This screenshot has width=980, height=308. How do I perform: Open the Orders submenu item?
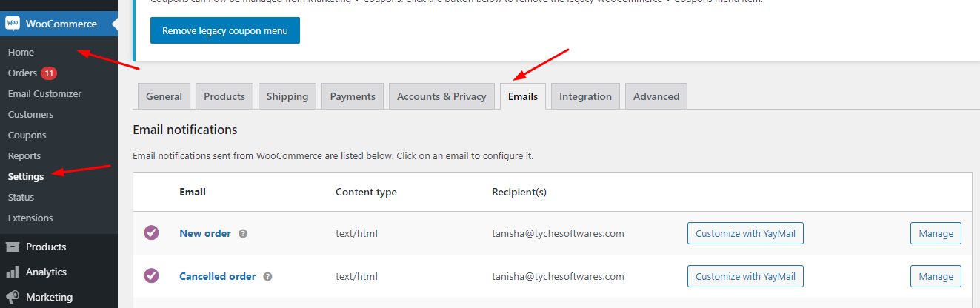coord(22,73)
